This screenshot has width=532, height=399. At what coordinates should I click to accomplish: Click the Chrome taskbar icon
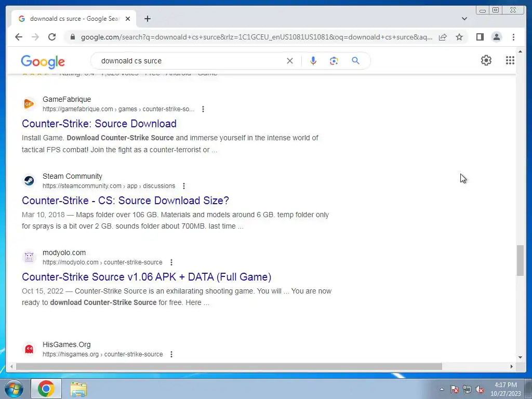coord(46,389)
